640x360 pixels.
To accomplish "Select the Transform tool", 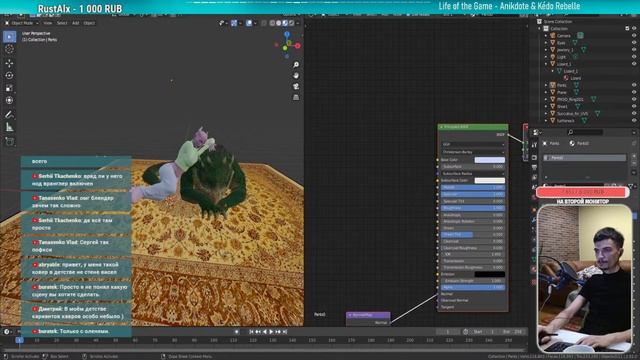I will (9, 100).
